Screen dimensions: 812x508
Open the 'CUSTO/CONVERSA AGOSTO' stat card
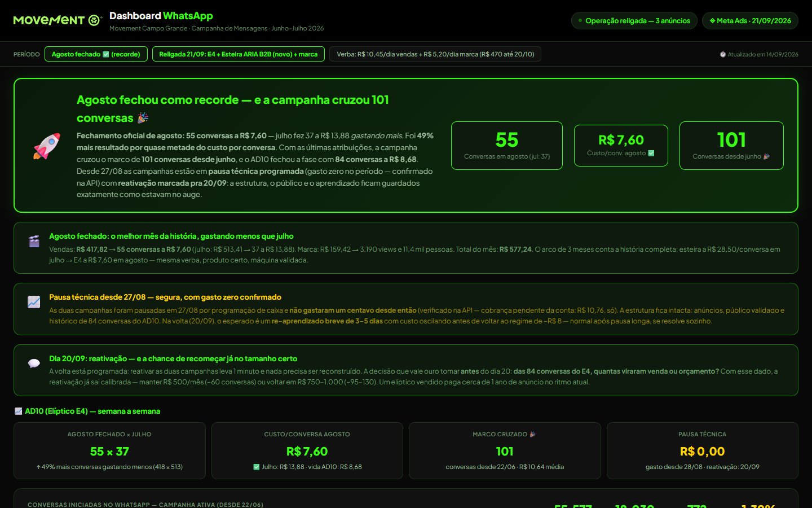[307, 451]
